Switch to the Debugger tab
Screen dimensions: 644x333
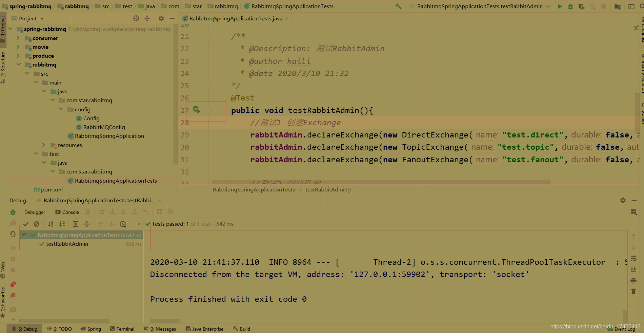(x=35, y=212)
